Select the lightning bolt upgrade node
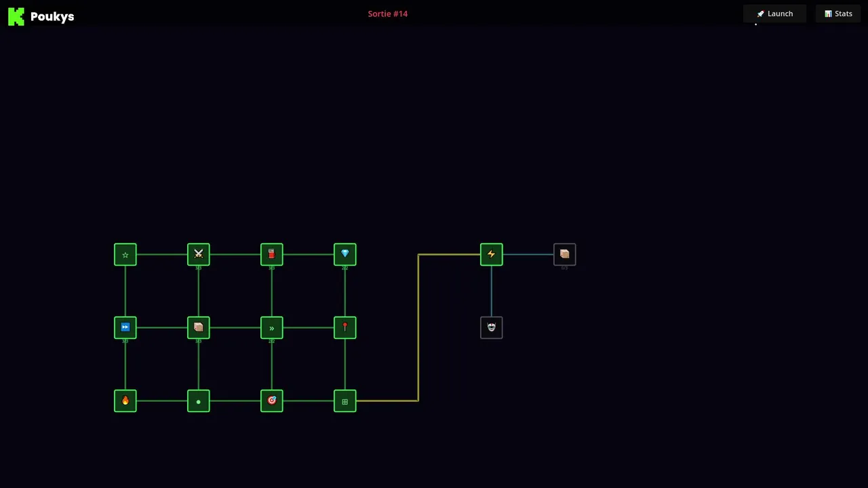 (492, 254)
